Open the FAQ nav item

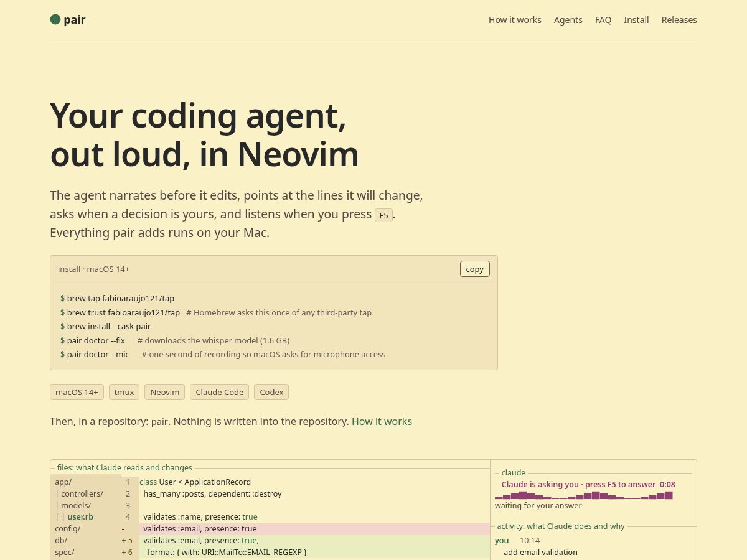[x=603, y=20]
